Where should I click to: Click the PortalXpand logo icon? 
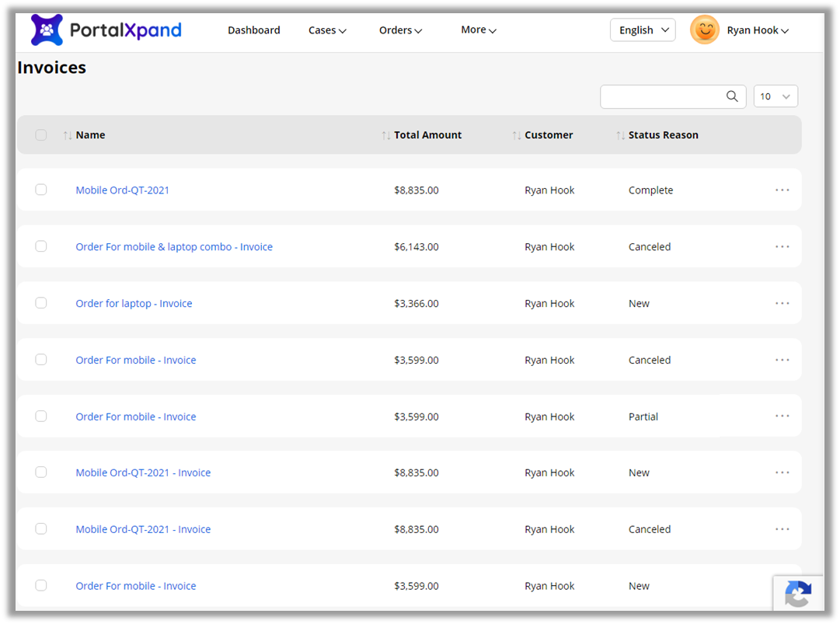coord(47,30)
